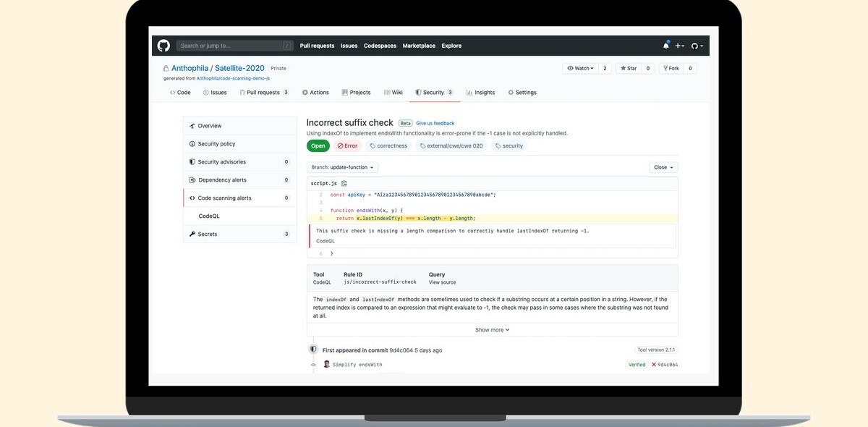Click the GitHub logo home icon
The width and height of the screenshot is (868, 427).
tap(163, 45)
